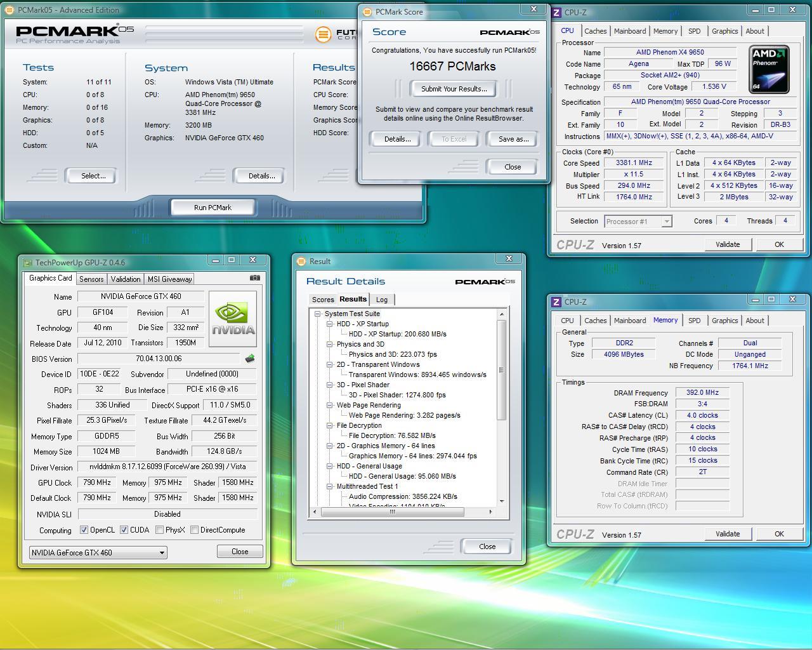Collapse the HDD - XP Startup node
The height and width of the screenshot is (650, 812).
[x=329, y=324]
